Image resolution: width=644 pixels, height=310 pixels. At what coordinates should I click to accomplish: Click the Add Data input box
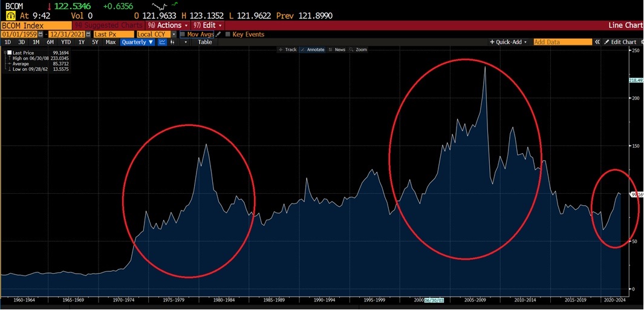tap(563, 42)
